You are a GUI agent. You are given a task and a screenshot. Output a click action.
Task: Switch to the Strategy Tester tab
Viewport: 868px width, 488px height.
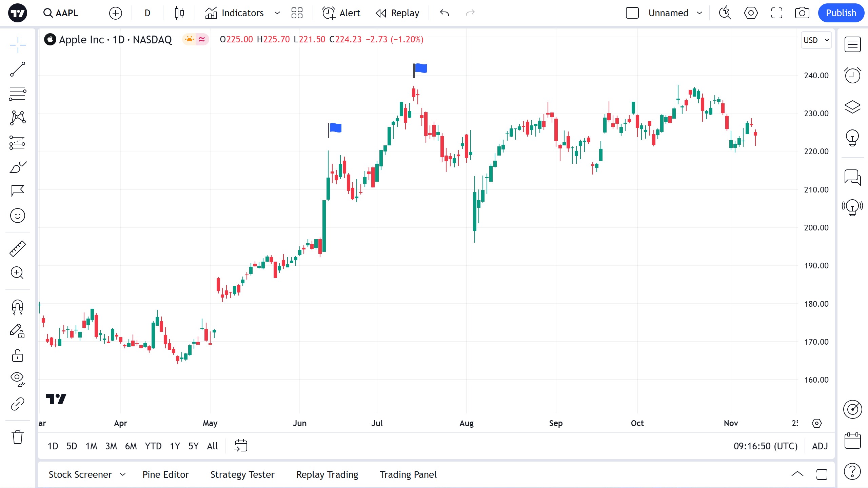[242, 474]
